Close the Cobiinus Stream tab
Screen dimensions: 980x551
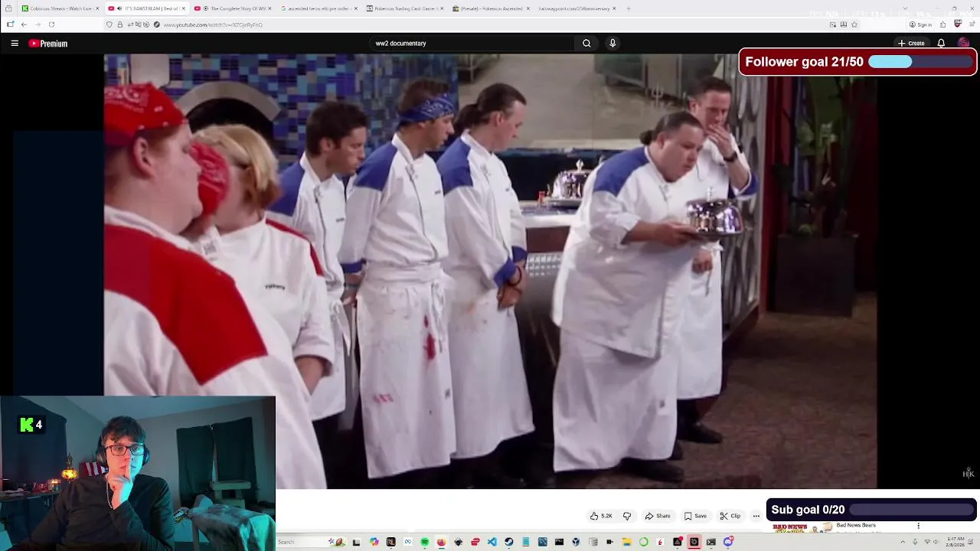pyautogui.click(x=97, y=8)
